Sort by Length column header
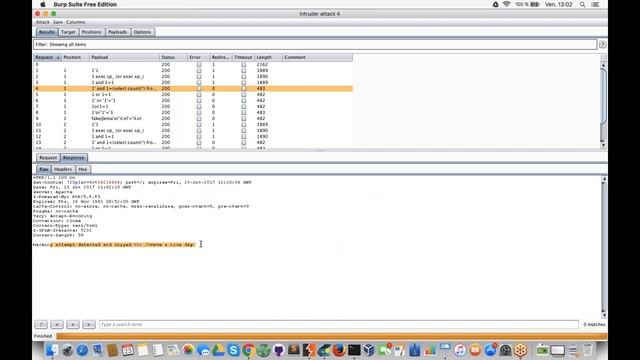Image resolution: width=640 pixels, height=360 pixels. coord(268,58)
